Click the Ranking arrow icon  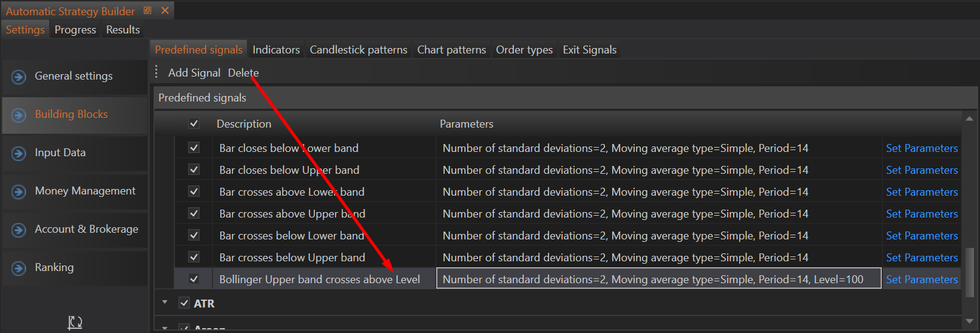coord(19,268)
